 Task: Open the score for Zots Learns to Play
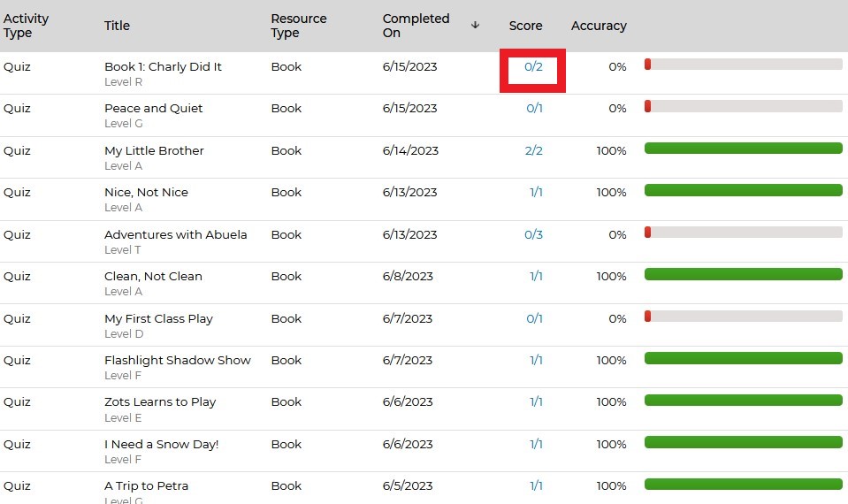coord(536,401)
